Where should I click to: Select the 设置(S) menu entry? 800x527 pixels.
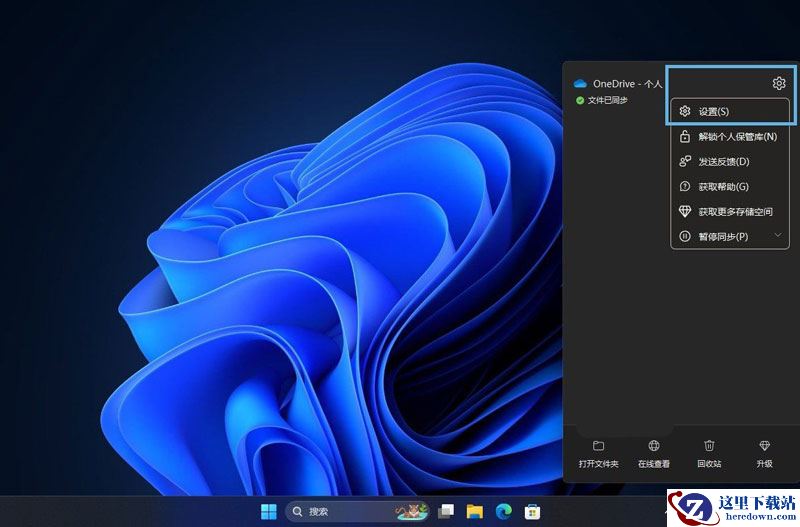(x=730, y=112)
